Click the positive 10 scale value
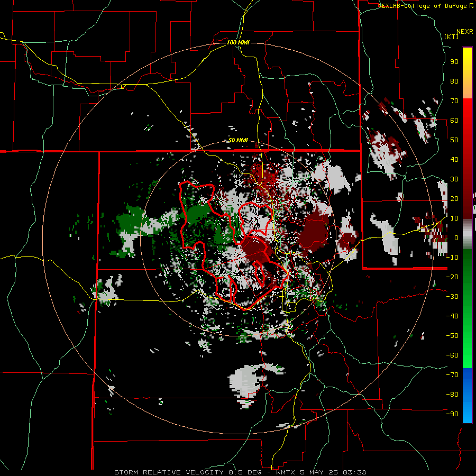Image resolution: width=476 pixels, height=476 pixels. [x=454, y=218]
